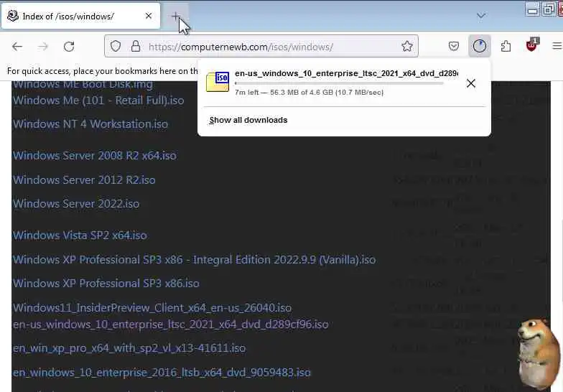Download Windows Server 2012 R2.iso
The image size is (563, 392).
84,179
